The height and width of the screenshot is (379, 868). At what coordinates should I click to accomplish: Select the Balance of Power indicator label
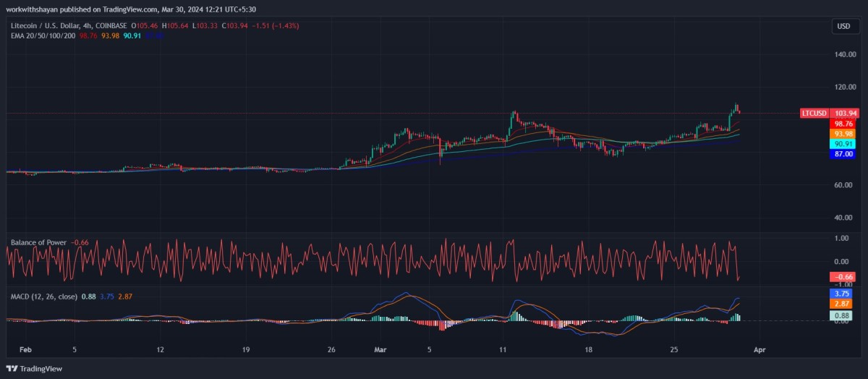coord(38,242)
